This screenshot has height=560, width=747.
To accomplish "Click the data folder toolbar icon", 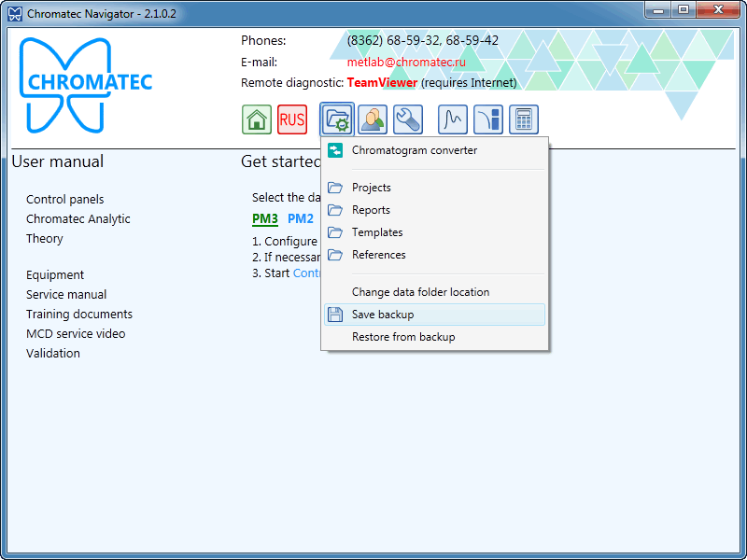I will click(336, 119).
